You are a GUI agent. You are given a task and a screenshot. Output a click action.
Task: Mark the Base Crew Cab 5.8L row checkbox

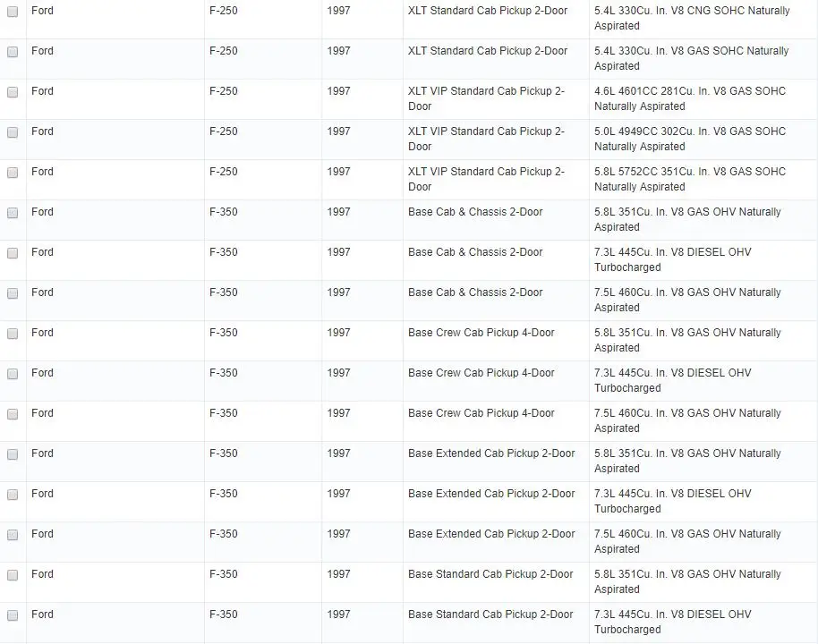pos(13,334)
